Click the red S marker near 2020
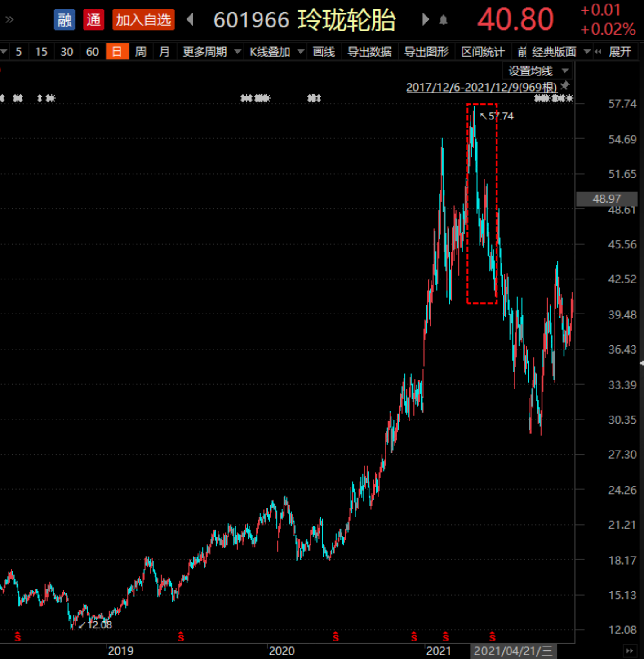This screenshot has width=644, height=659. pos(336,636)
